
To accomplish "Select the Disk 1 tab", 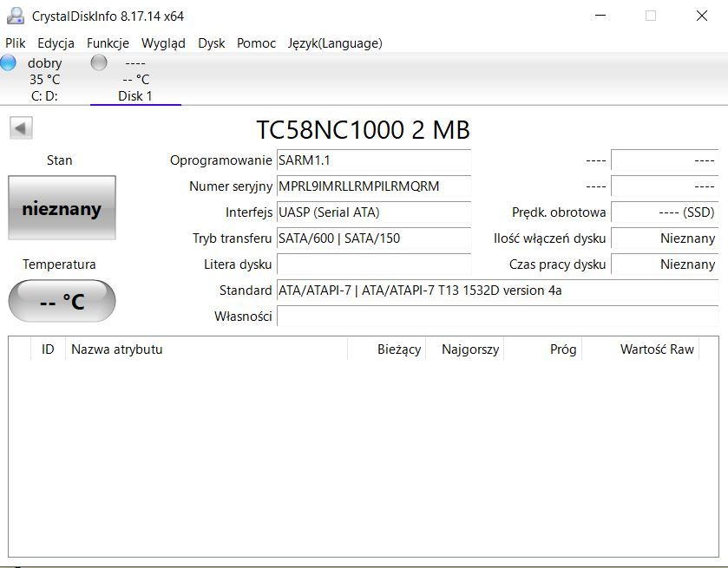I will 135,79.
